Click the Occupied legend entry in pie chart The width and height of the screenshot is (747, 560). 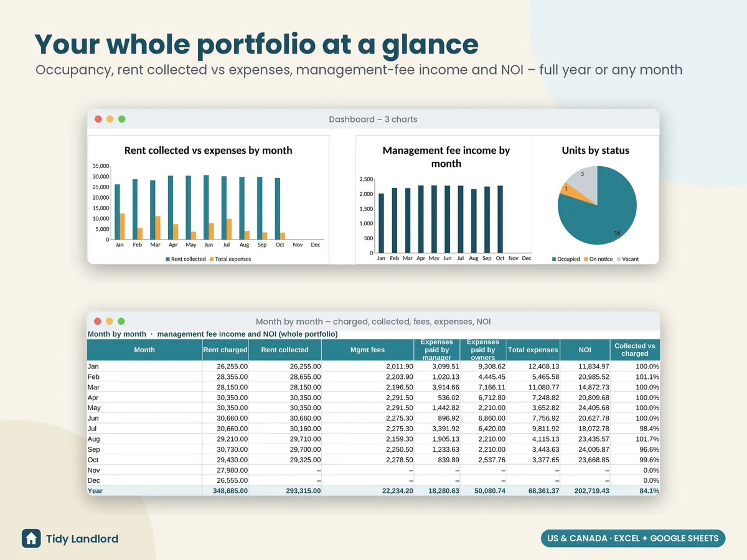pos(566,259)
